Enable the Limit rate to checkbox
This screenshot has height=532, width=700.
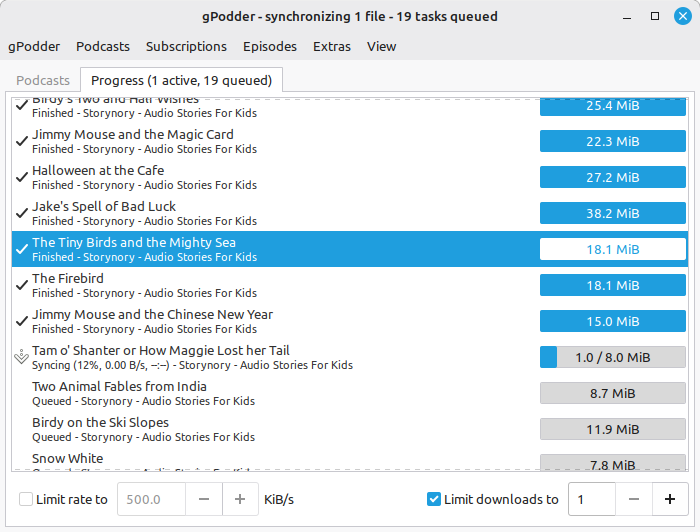(x=26, y=499)
